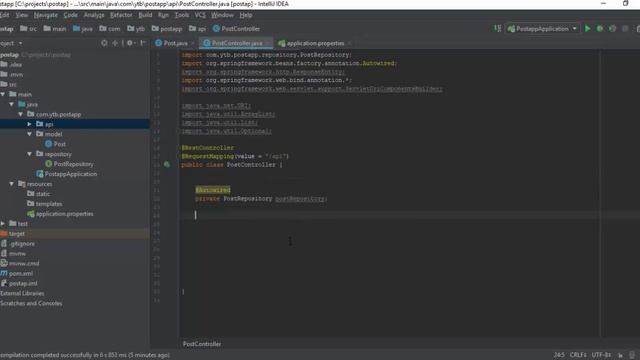Select pom.xml in project tree
This screenshot has width=640, height=360.
(x=17, y=273)
